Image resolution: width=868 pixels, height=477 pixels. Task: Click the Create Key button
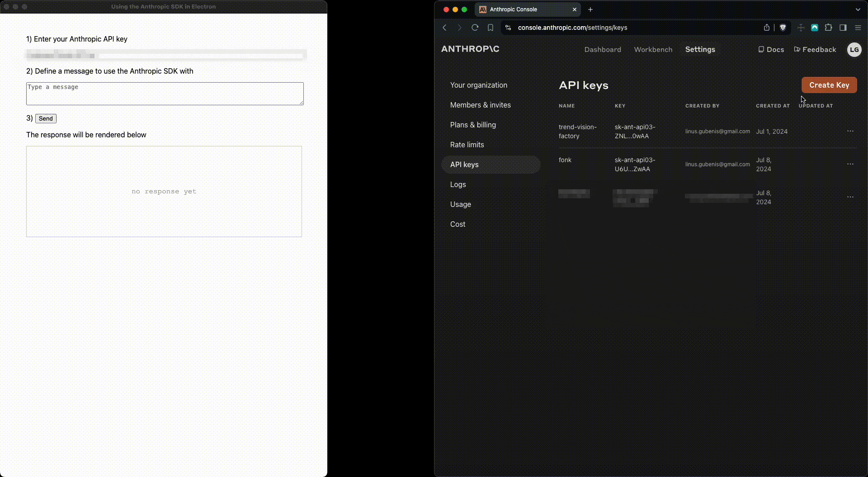[x=829, y=85]
